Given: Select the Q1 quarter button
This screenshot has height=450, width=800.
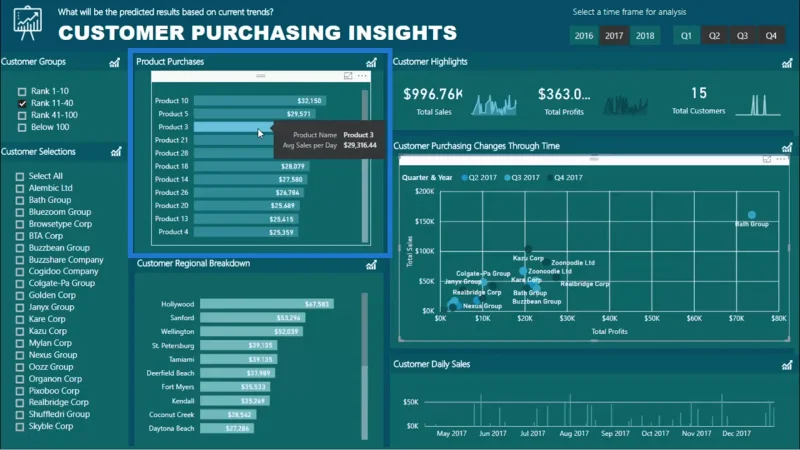Looking at the screenshot, I should coord(686,36).
